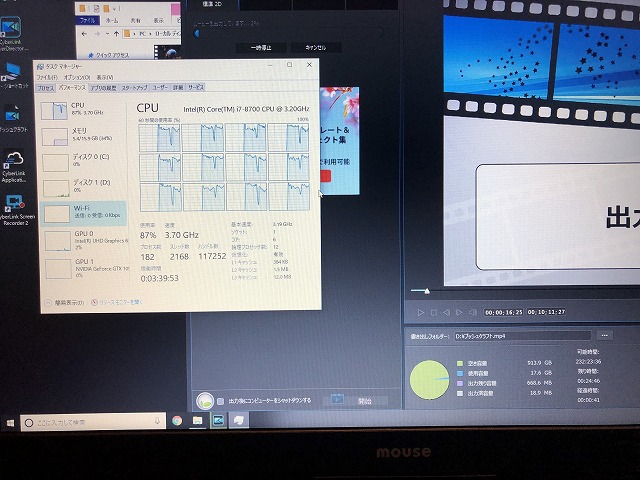Screen dimensions: 640x480
Task: Click the uptime value 0:03:39:53
Action: [x=159, y=278]
